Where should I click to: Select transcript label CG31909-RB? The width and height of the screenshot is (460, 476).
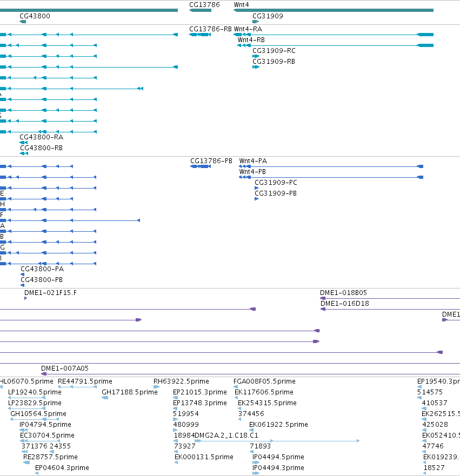(274, 62)
